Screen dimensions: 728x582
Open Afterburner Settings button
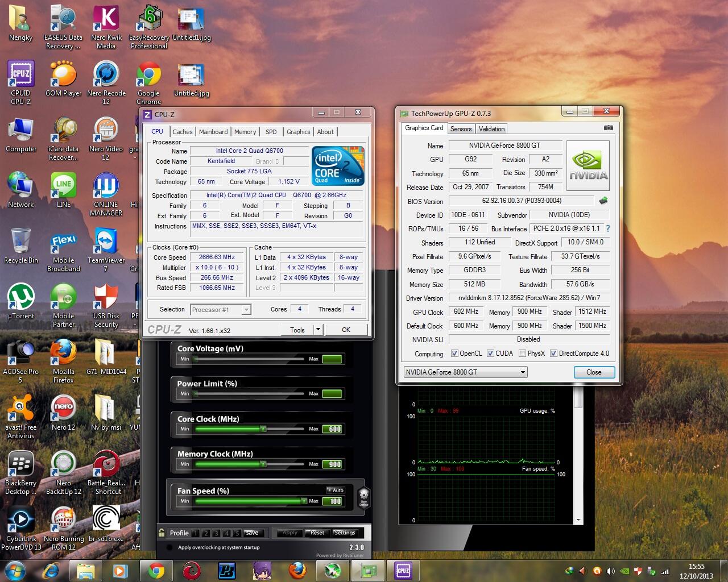point(344,533)
